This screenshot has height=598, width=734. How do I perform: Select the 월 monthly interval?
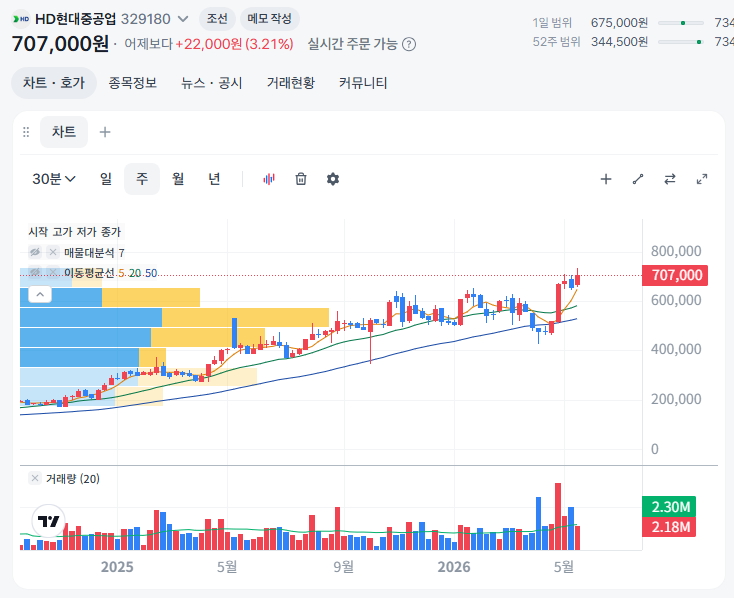178,179
